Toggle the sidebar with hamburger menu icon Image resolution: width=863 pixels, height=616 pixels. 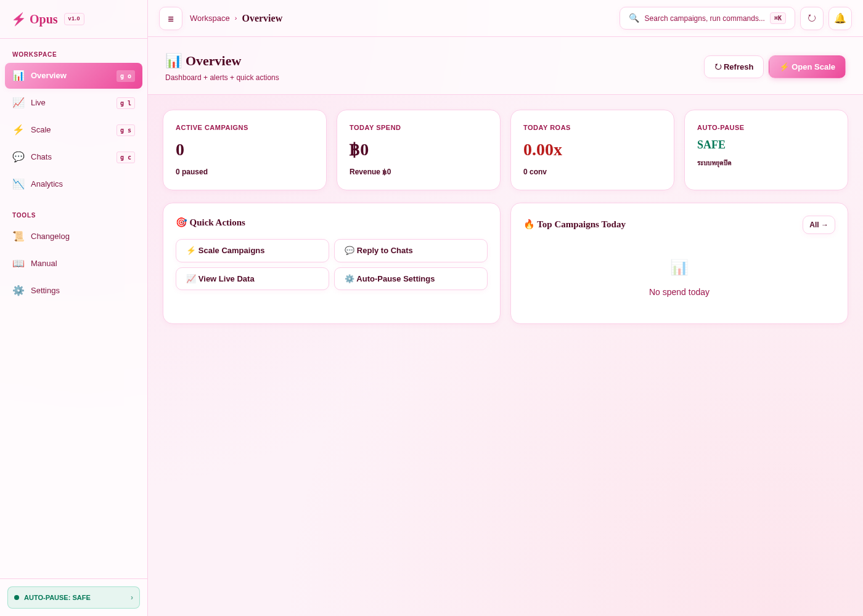[171, 18]
